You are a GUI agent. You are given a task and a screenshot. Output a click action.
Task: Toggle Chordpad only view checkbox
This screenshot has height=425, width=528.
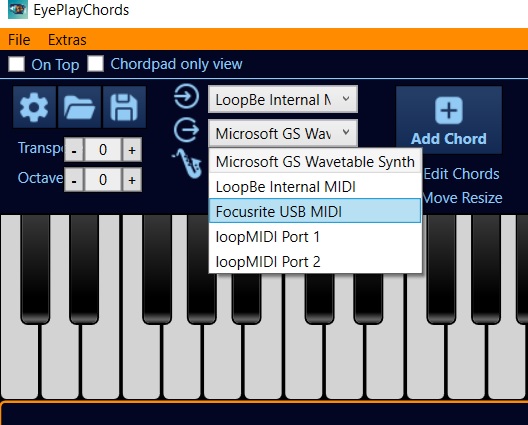(x=95, y=64)
